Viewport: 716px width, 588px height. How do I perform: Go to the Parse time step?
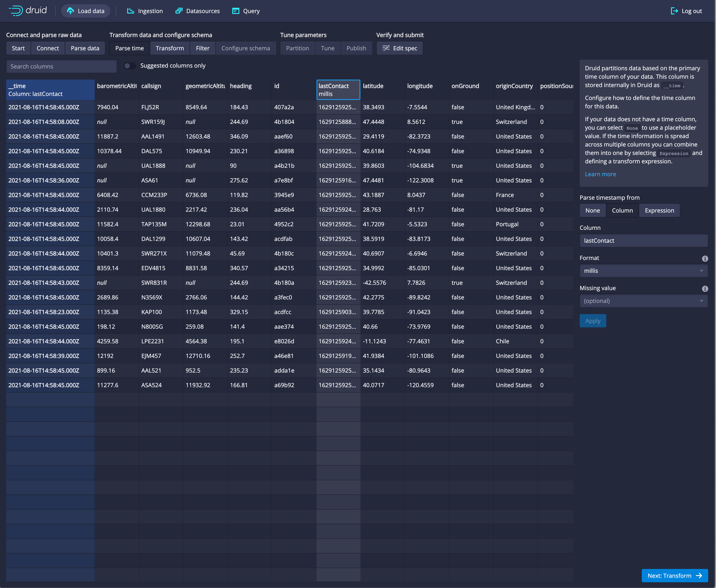point(129,48)
